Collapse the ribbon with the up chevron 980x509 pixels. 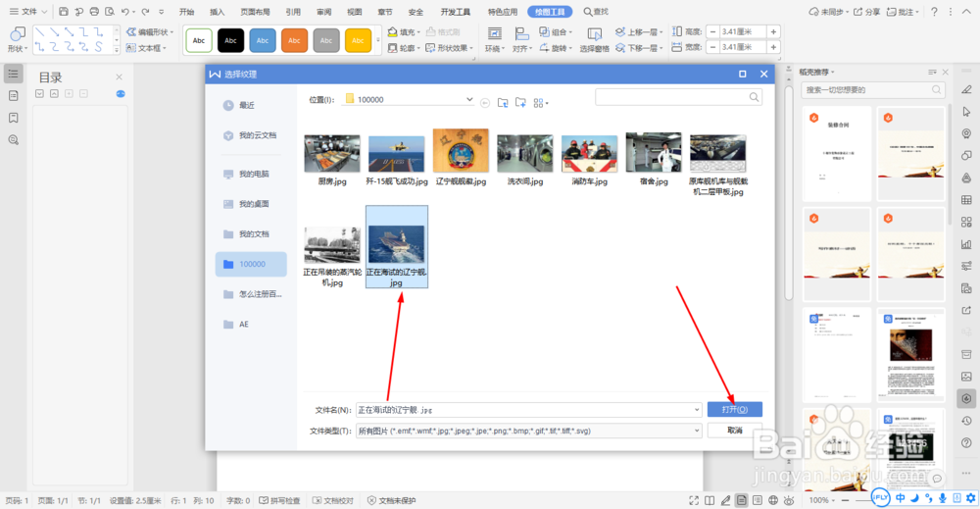coord(967,11)
